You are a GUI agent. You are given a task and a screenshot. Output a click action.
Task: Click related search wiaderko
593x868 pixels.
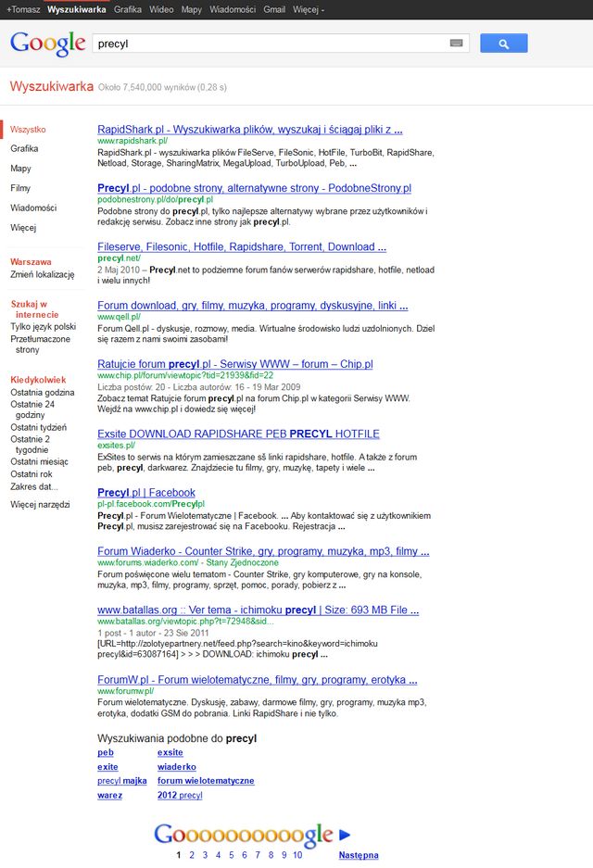[x=177, y=767]
